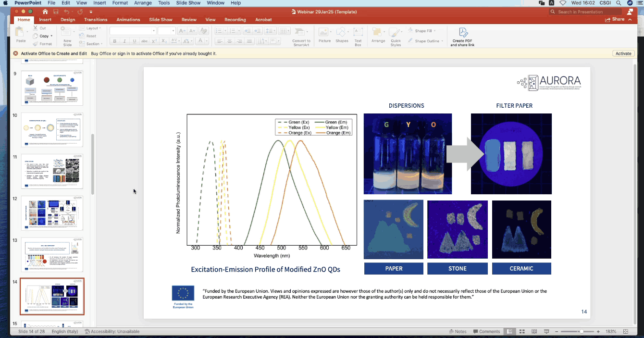
Task: Open the Acrobat ribbon tab
Action: click(263, 20)
